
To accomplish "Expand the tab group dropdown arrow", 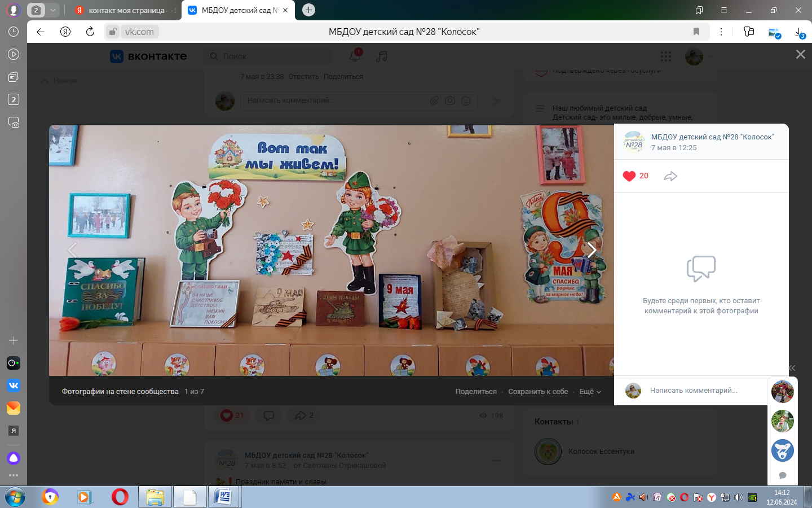I will point(52,10).
